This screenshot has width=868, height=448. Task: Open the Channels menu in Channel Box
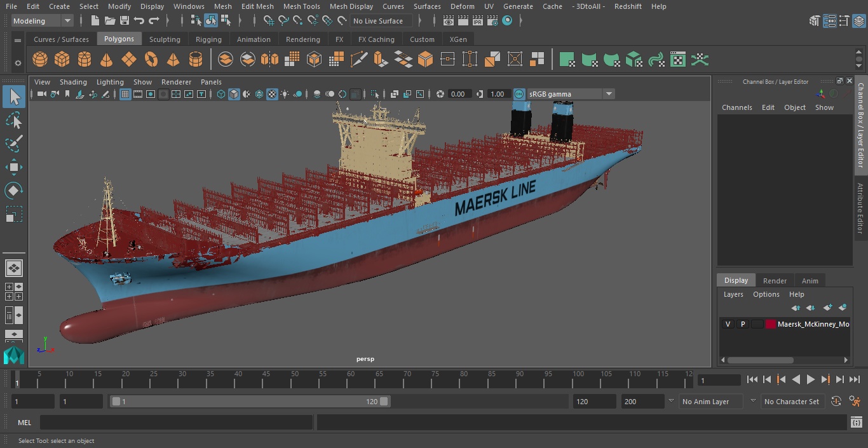[736, 107]
